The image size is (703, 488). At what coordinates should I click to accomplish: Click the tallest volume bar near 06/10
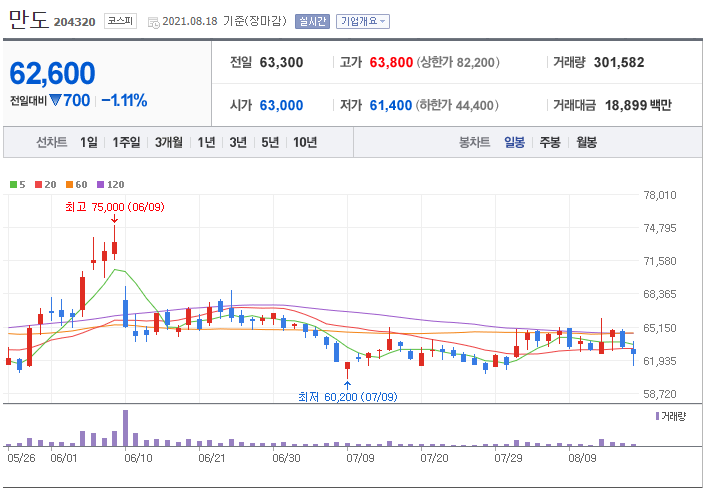126,428
